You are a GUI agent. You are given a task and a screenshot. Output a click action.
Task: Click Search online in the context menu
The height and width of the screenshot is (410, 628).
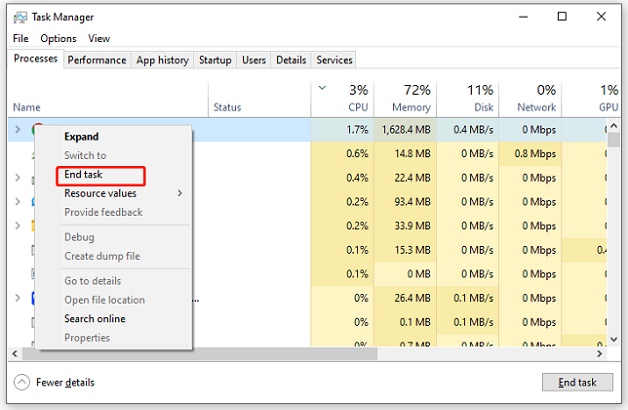94,319
